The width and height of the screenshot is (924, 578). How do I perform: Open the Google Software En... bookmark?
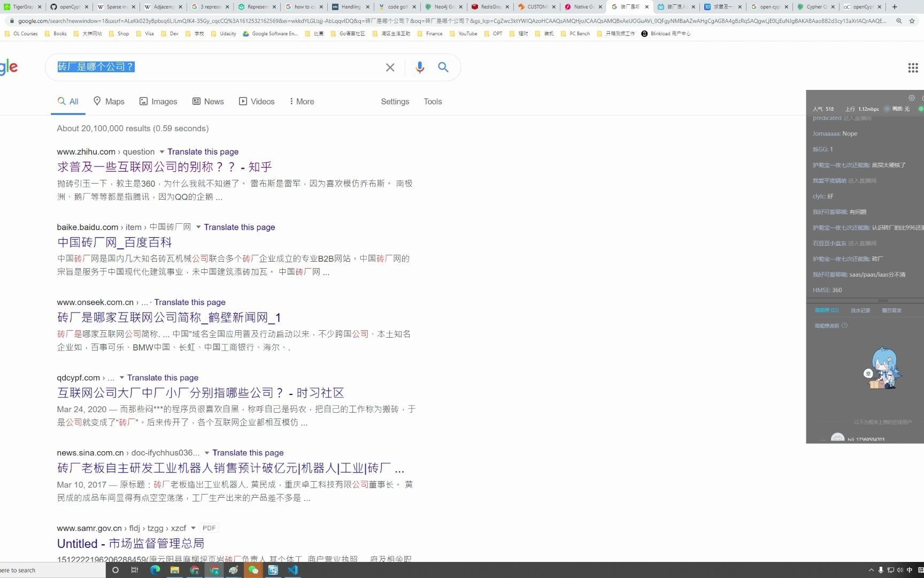(270, 34)
